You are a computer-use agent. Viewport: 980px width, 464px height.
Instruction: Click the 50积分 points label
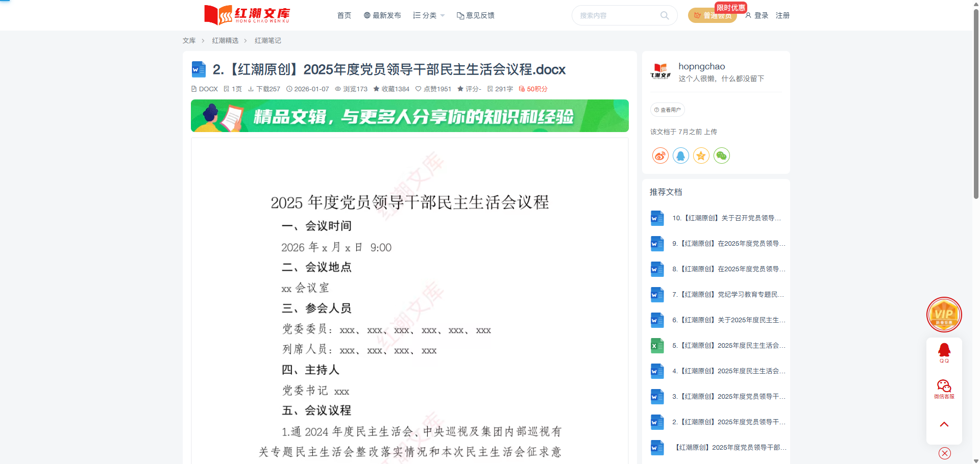pos(533,89)
